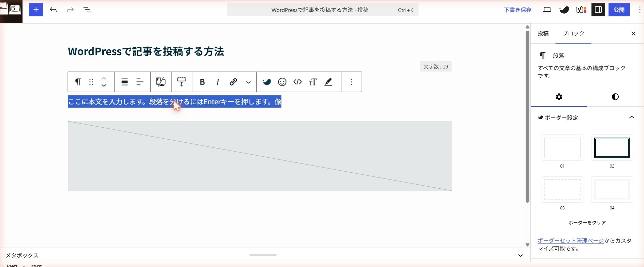
Task: Grab the block drag handle
Action: (91, 82)
